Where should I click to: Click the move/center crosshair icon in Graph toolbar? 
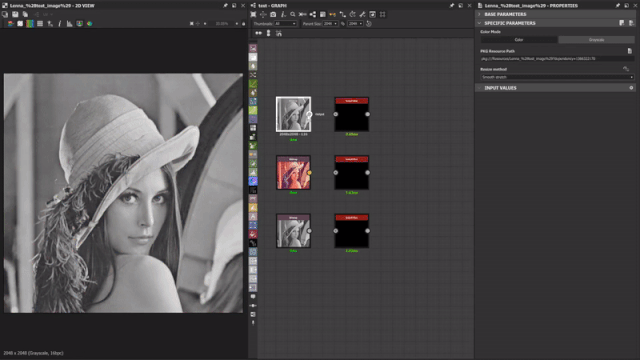(263, 14)
